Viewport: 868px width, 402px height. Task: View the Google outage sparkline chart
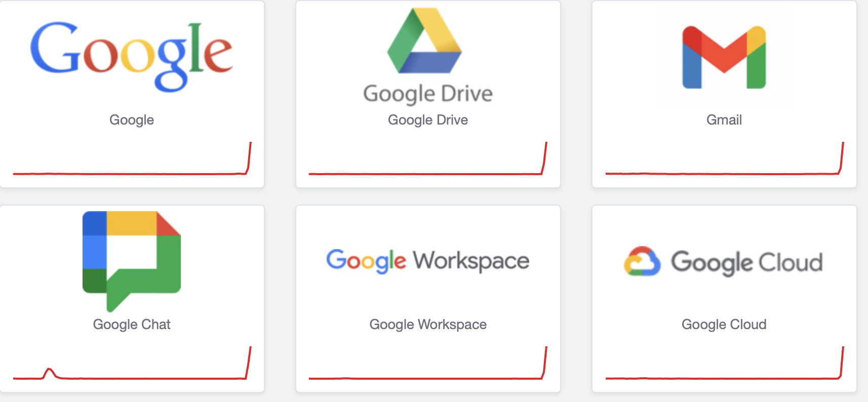point(132,158)
